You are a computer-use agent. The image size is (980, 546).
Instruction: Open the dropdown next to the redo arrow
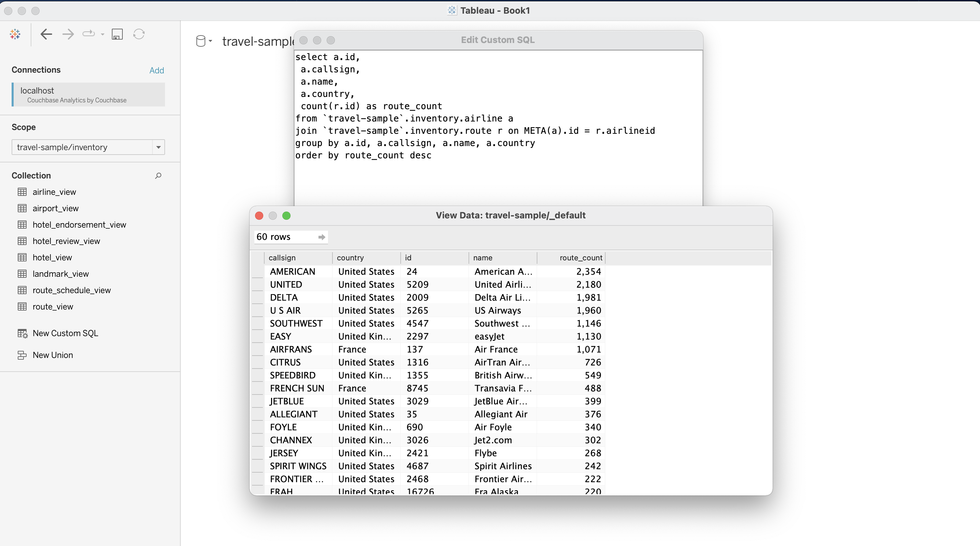pyautogui.click(x=102, y=34)
